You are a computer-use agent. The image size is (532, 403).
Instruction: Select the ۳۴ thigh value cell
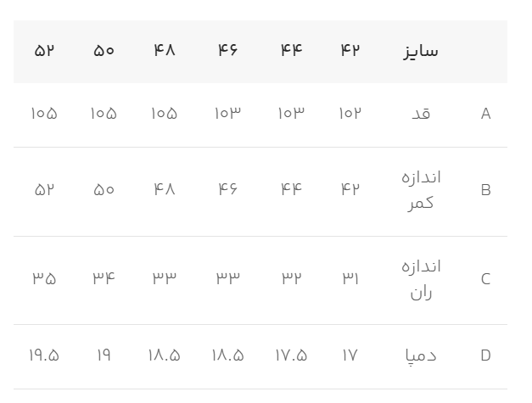104,278
